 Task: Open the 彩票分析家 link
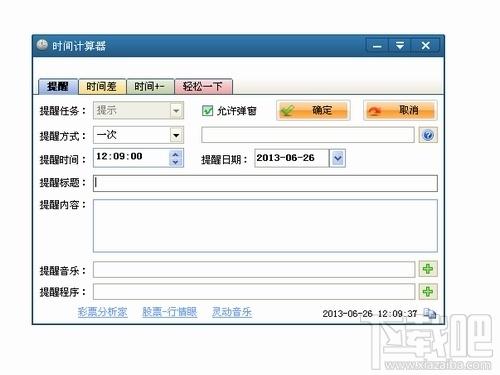[102, 312]
